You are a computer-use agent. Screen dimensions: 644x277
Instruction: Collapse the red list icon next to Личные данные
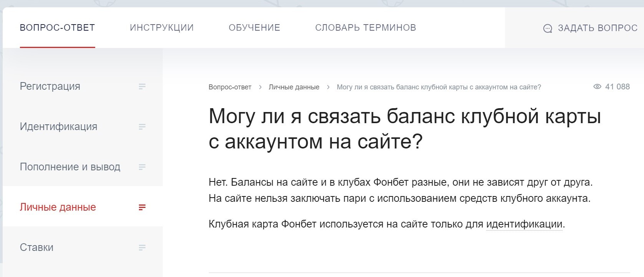(142, 208)
